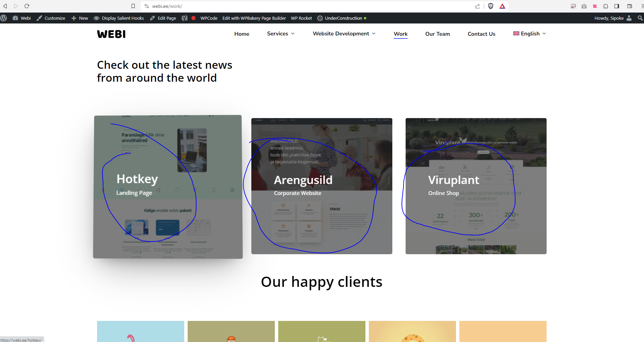This screenshot has height=342, width=644.
Task: Go to the Home nav link
Action: click(242, 34)
